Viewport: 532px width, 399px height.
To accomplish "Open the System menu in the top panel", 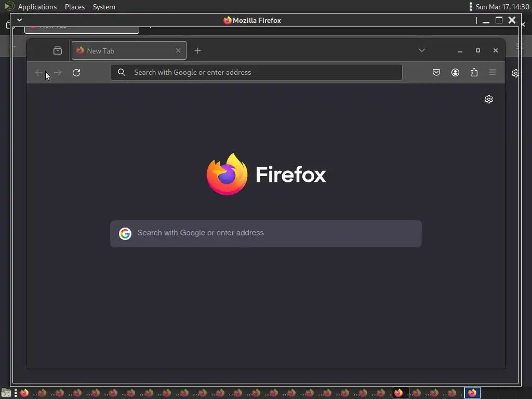I will [104, 7].
